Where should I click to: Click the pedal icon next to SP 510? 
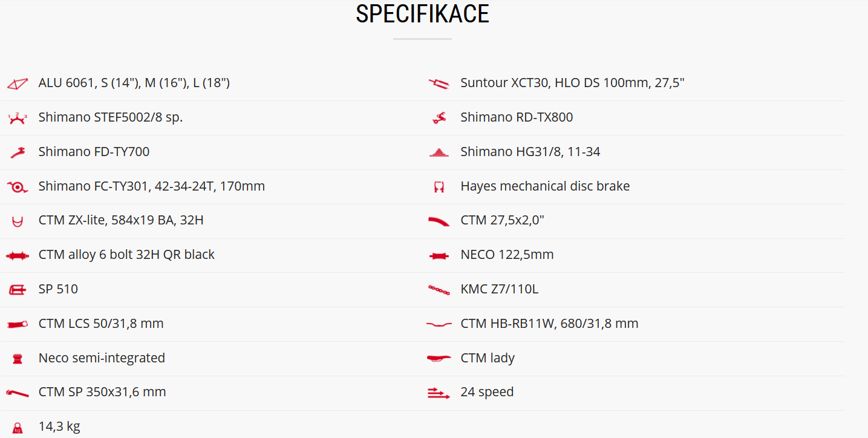[x=18, y=290]
